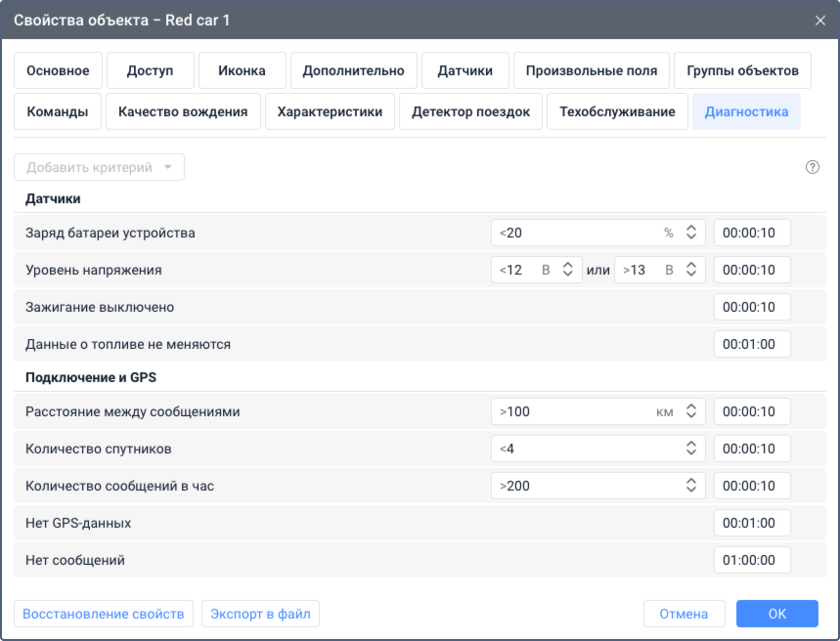The height and width of the screenshot is (641, 840).
Task: Click Восстановление свойств button
Action: coord(104,614)
